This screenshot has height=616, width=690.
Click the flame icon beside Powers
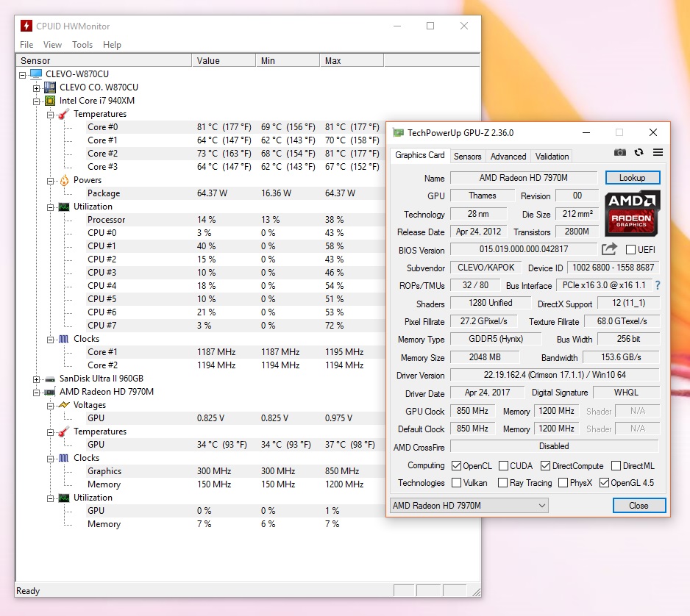(64, 180)
